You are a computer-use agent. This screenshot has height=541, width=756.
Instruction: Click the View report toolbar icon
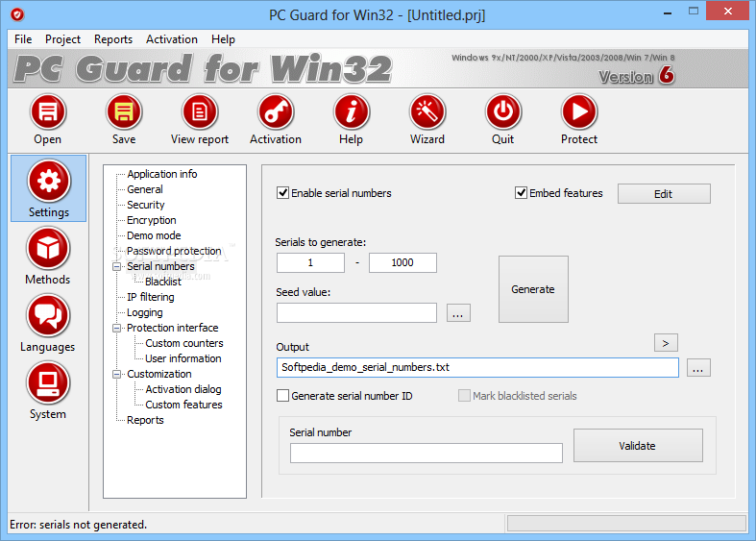tap(200, 111)
